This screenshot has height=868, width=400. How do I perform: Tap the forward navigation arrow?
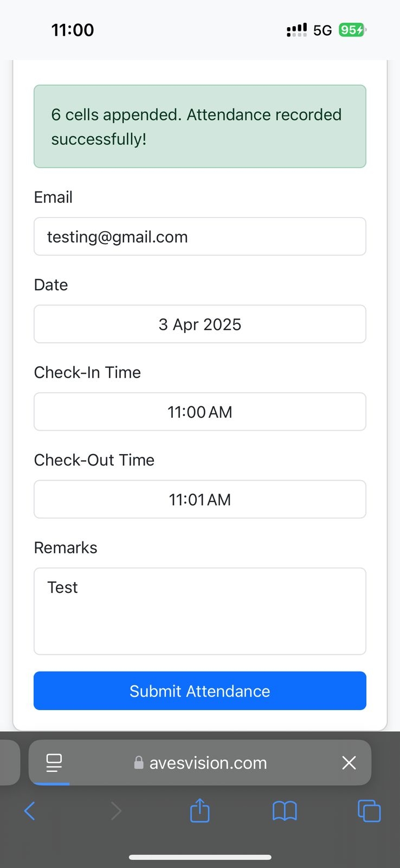click(x=116, y=811)
